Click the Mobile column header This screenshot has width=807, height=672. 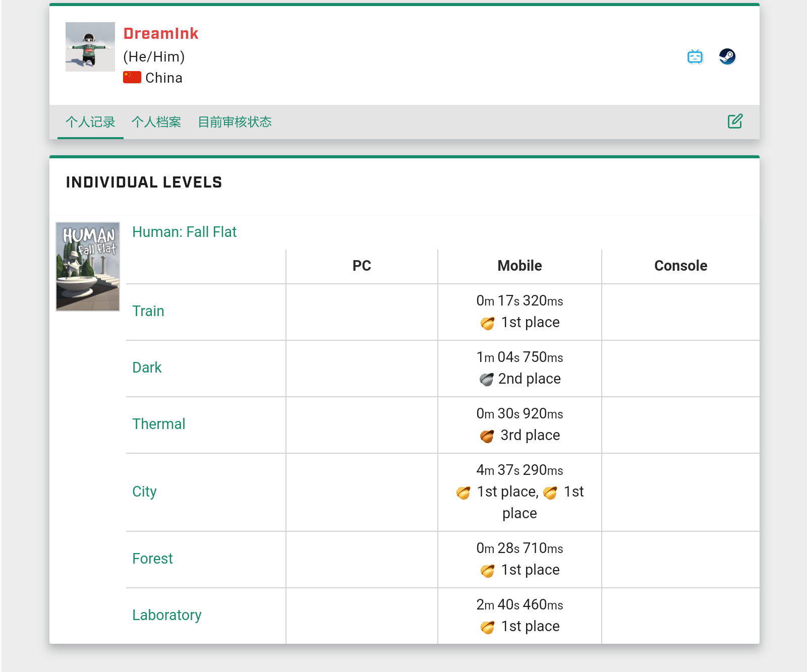[x=520, y=266]
